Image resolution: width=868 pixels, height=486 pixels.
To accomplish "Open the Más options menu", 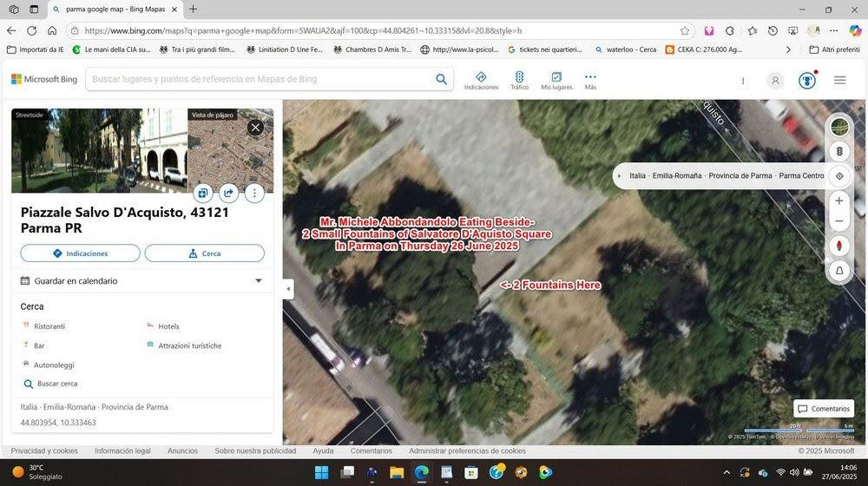I will coord(590,80).
